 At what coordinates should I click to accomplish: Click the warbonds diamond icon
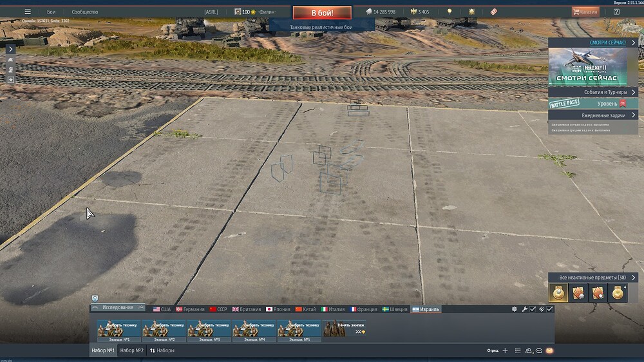pos(471,12)
